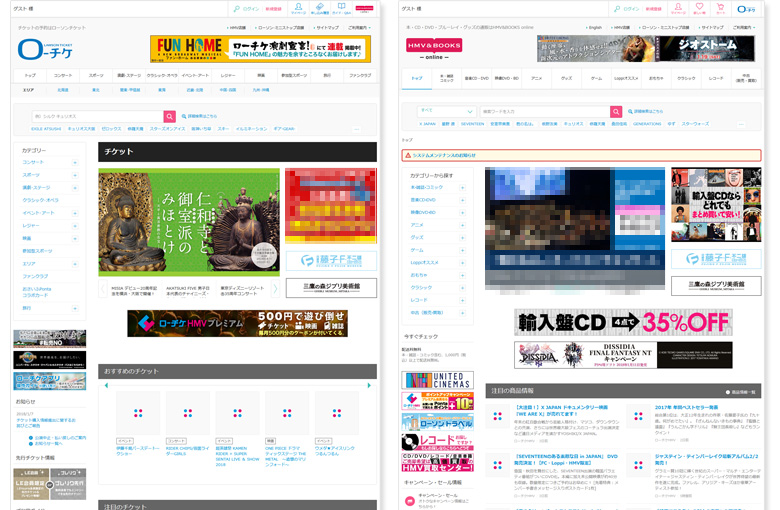Viewport: 780px width, 510px height.
Task: Expand アニメ category in HMV sidebar
Action: tap(462, 225)
